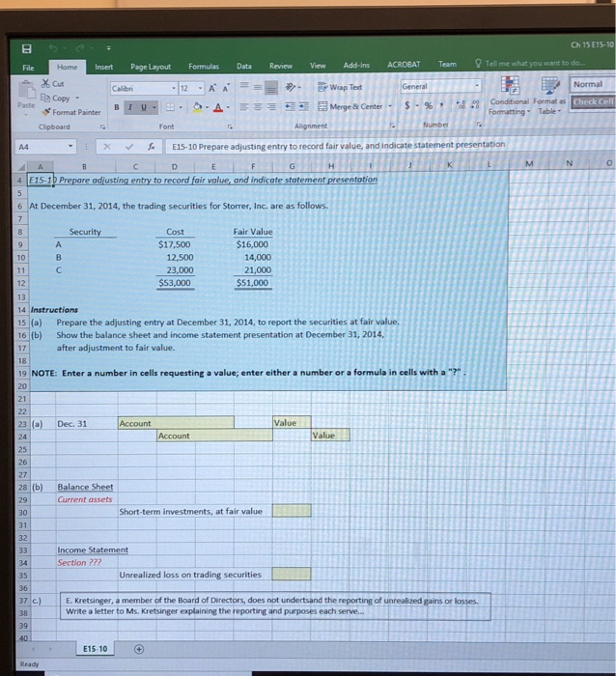Open the Calibri font name dropdown
Image resolution: width=616 pixels, height=676 pixels.
(174, 89)
